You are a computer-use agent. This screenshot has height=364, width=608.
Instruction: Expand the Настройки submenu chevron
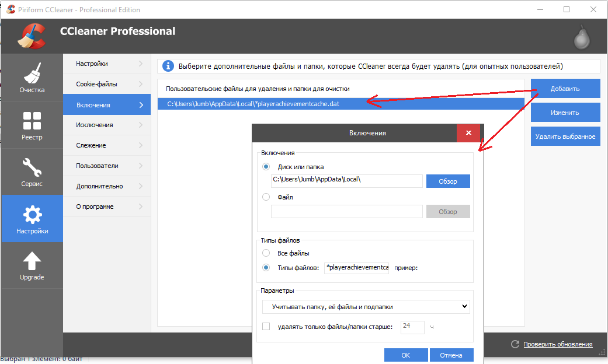coord(141,64)
